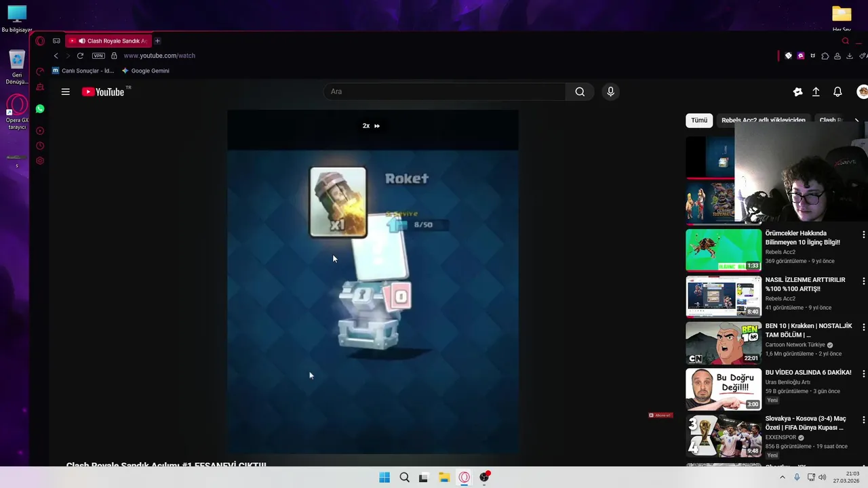The height and width of the screenshot is (488, 868).
Task: Open Slovakya - Kosova match summary thumbnail
Action: click(724, 436)
